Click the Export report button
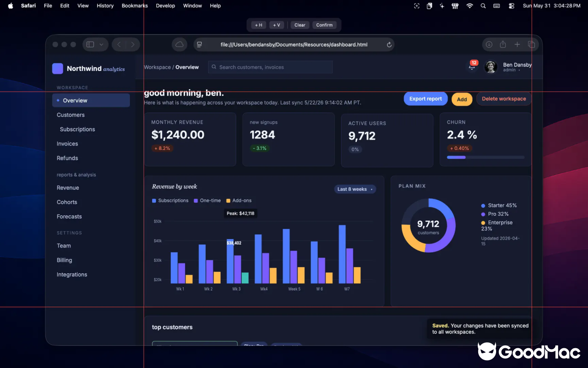This screenshot has width=588, height=368. pos(426,99)
